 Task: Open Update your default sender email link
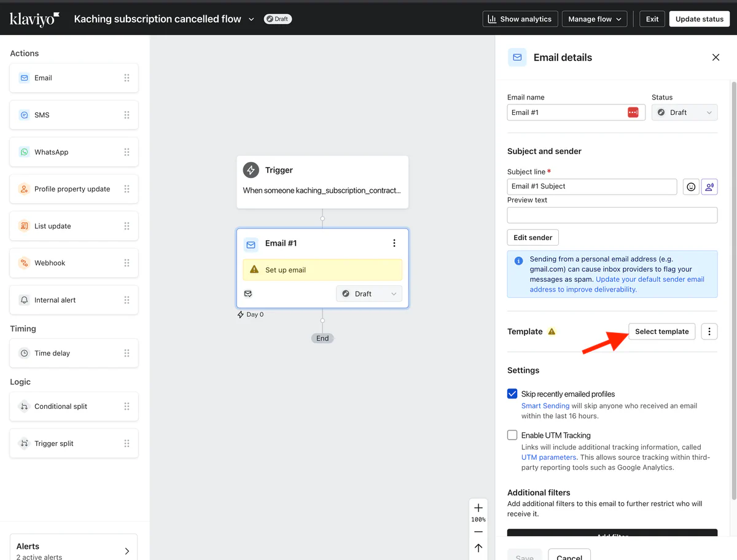(617, 284)
